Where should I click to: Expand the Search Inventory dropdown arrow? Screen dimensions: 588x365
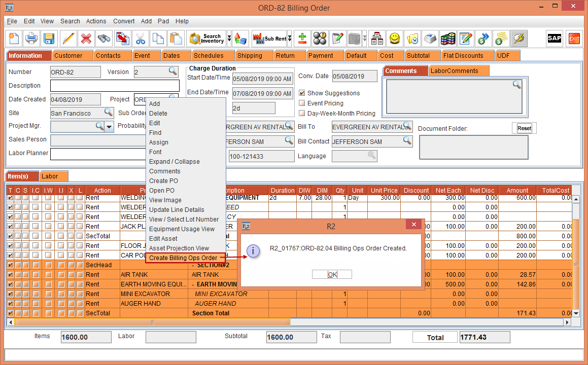(229, 39)
